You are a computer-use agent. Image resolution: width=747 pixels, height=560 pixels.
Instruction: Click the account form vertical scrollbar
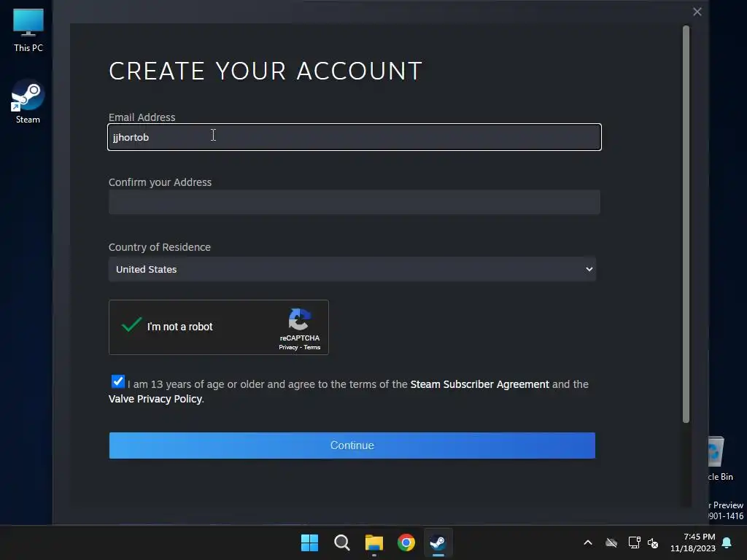(x=686, y=225)
